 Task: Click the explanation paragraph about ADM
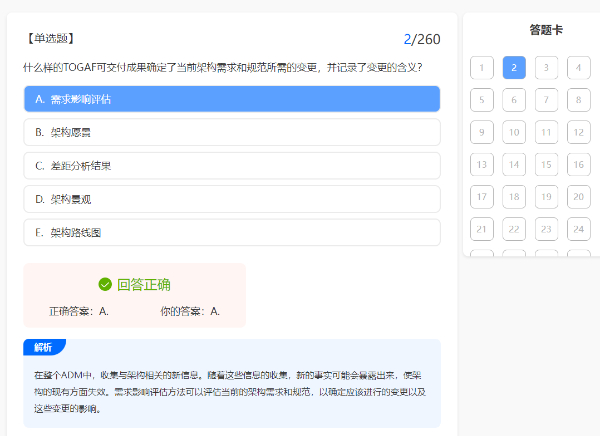click(230, 392)
